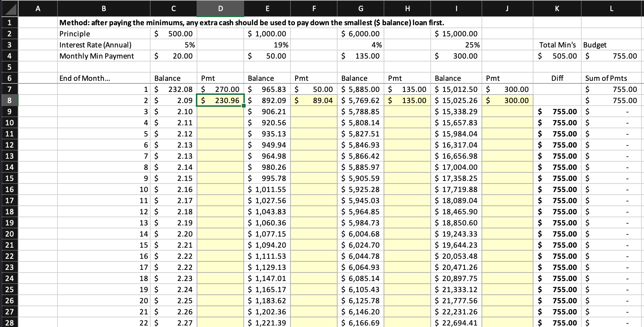Select row 5 header

(9, 67)
